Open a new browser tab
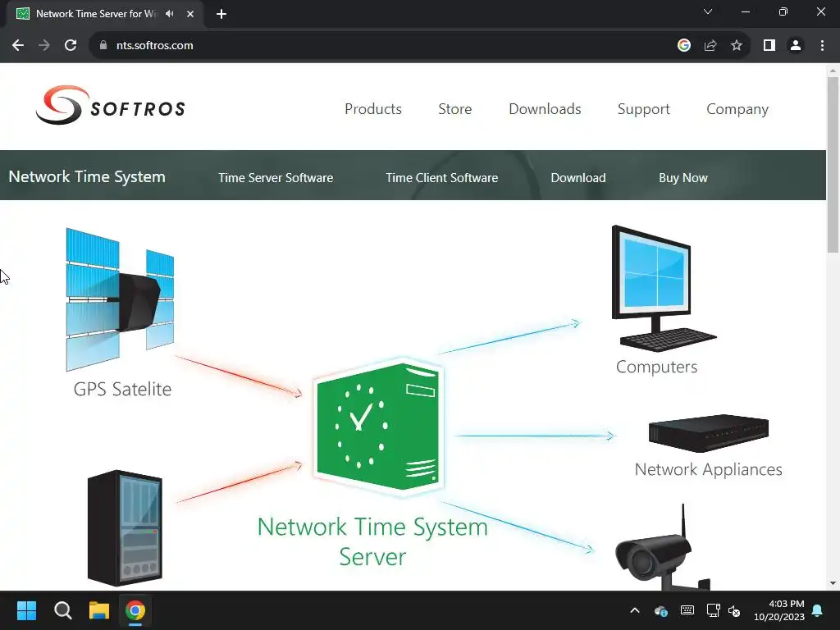840x630 pixels. [221, 14]
